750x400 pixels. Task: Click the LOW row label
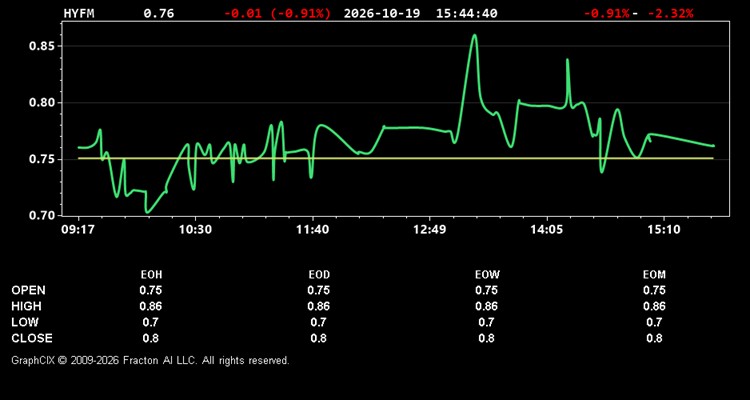pyautogui.click(x=25, y=322)
